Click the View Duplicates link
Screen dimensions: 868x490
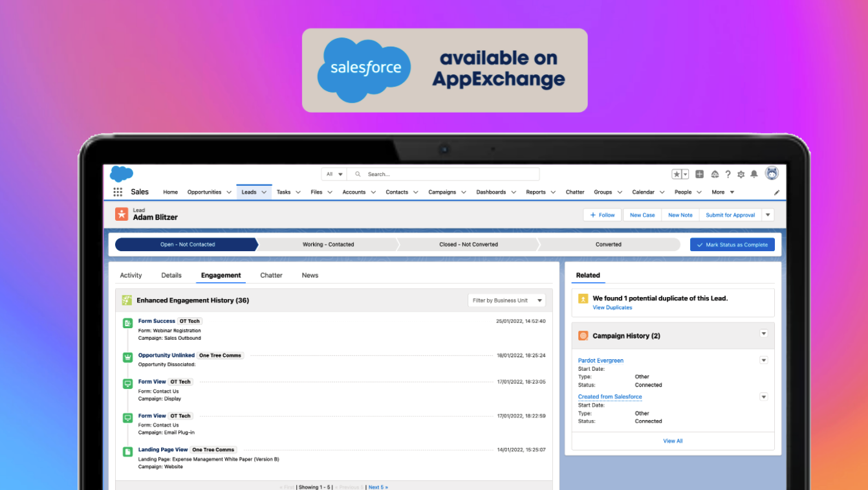(612, 307)
